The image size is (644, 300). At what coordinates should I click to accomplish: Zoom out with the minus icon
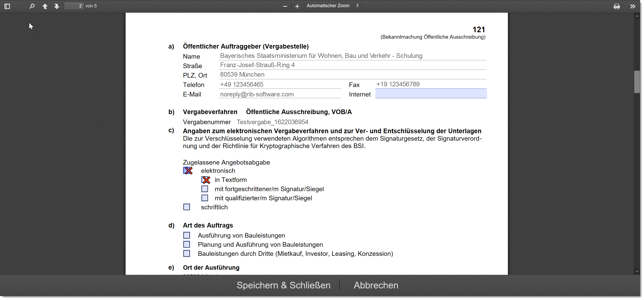[285, 6]
